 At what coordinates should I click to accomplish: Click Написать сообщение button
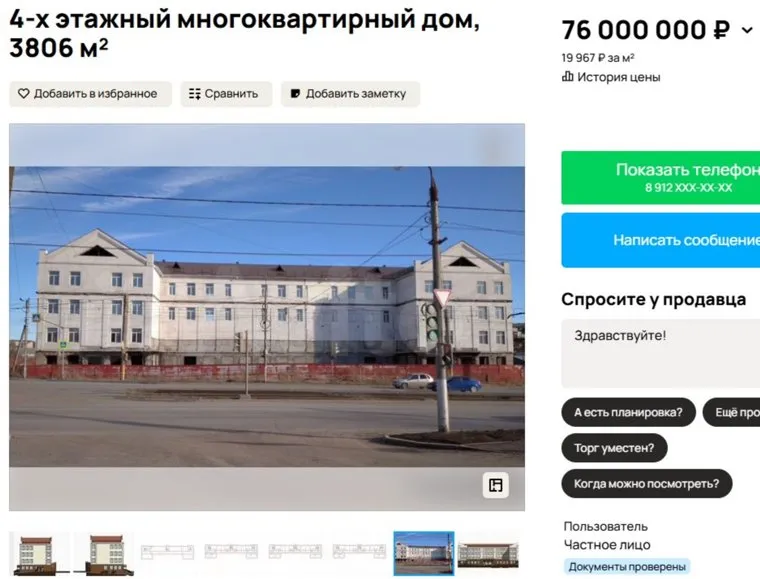[x=661, y=240]
